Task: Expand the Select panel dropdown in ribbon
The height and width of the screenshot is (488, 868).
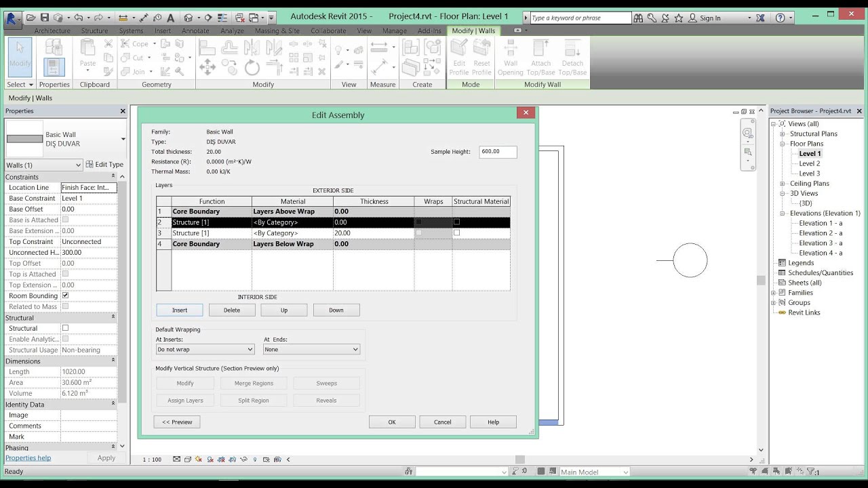Action: [20, 85]
